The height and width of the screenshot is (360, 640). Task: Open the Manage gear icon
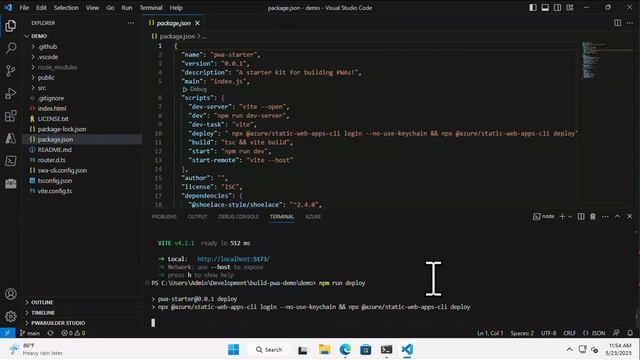click(11, 316)
